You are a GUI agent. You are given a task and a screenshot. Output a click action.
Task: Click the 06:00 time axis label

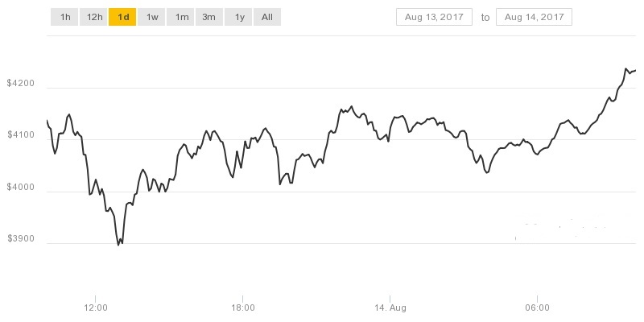pos(537,308)
